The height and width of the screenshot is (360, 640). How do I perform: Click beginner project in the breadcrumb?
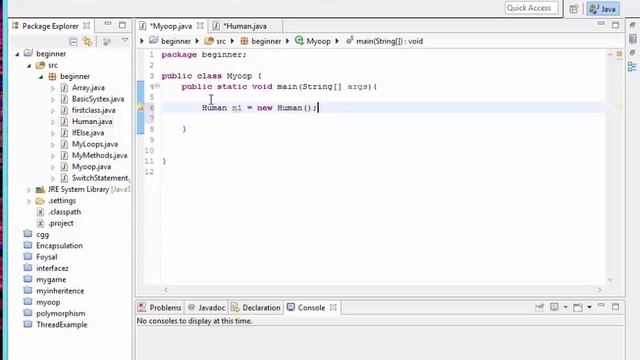tap(170, 41)
